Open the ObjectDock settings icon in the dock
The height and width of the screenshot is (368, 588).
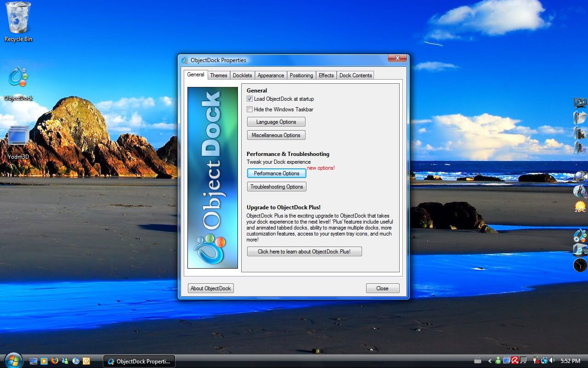580,236
